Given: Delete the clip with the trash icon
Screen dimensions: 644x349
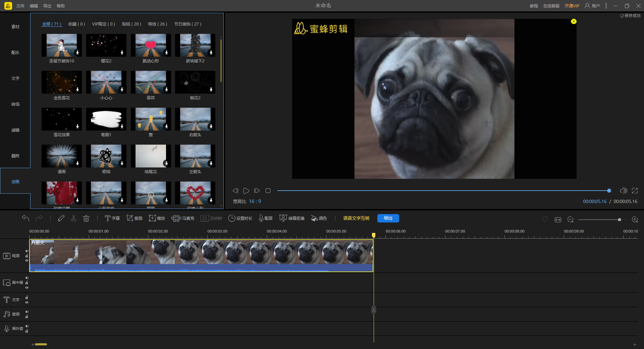Looking at the screenshot, I should pyautogui.click(x=86, y=218).
